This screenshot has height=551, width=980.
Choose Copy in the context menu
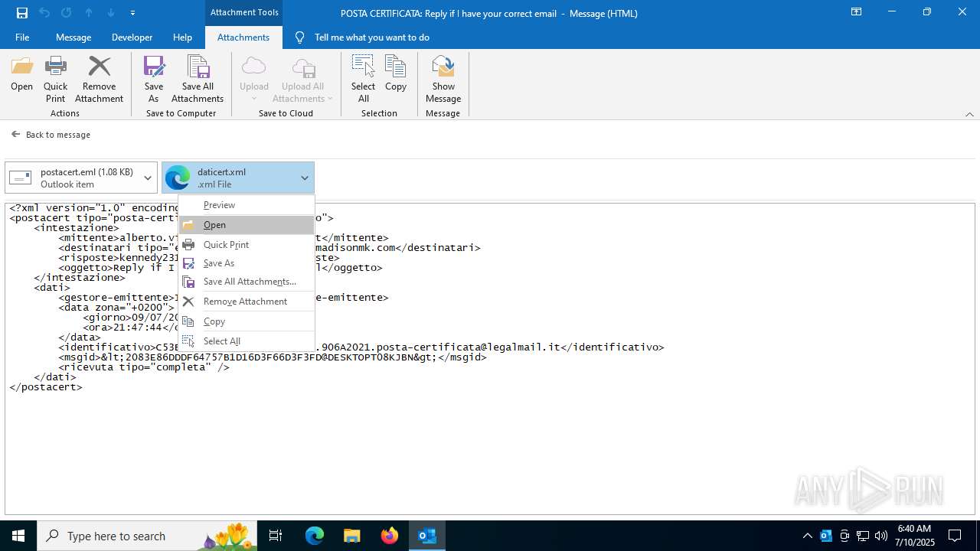pyautogui.click(x=247, y=321)
